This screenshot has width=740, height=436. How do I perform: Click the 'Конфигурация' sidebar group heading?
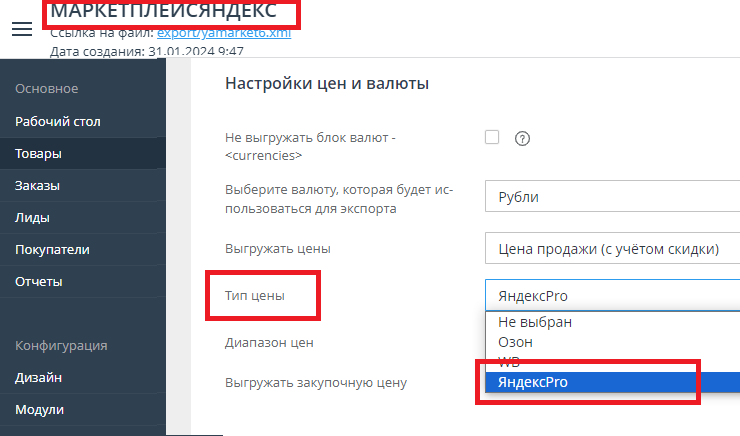[61, 345]
